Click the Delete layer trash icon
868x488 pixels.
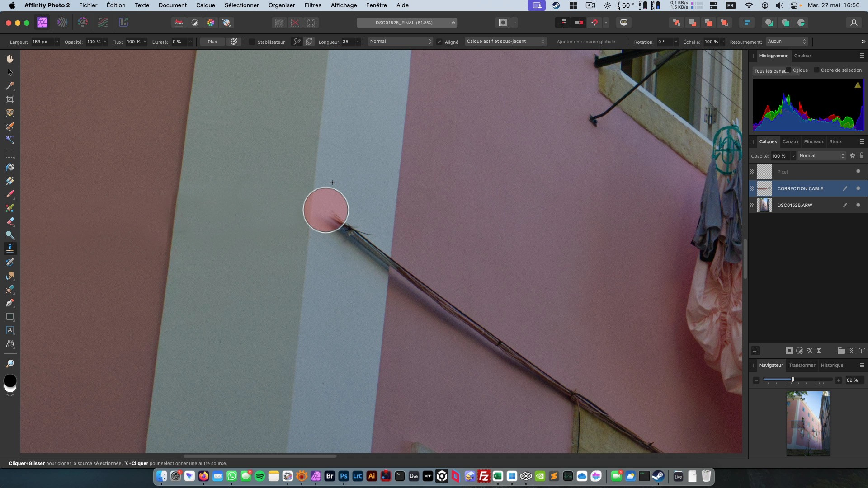[x=862, y=351]
